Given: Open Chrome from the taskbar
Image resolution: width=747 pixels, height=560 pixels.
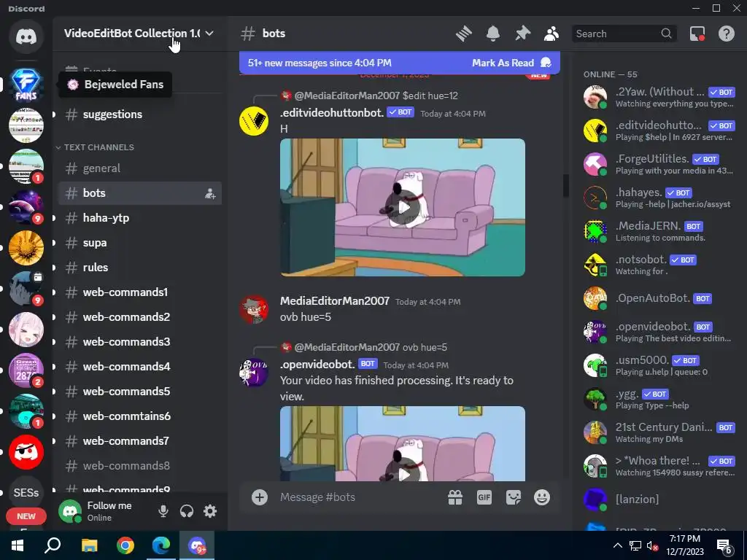Looking at the screenshot, I should [x=125, y=545].
